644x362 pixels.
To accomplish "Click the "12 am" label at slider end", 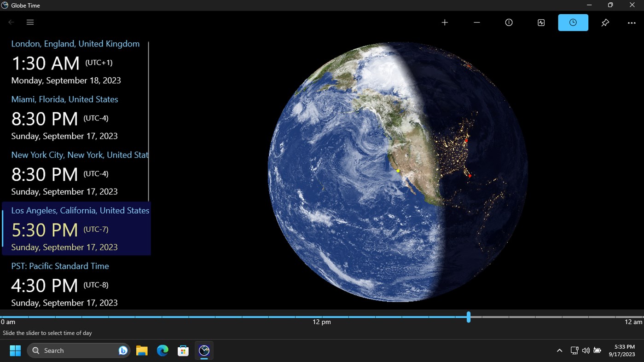I will point(633,322).
